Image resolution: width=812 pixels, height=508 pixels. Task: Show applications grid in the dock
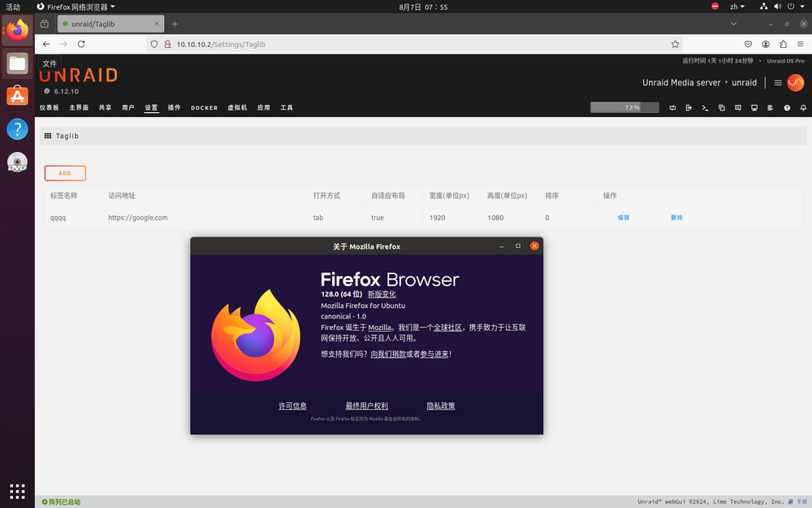[x=17, y=491]
